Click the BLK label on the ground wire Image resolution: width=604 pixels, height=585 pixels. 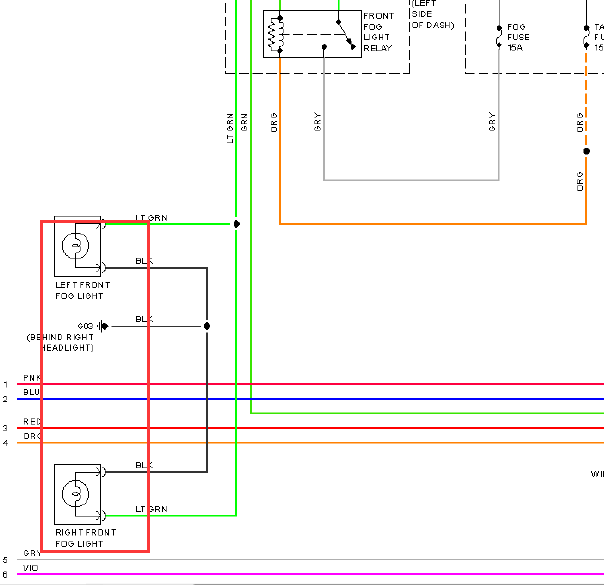(x=144, y=319)
